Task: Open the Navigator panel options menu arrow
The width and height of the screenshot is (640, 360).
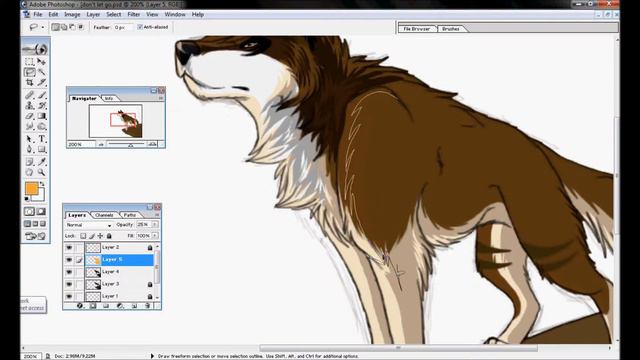Action: [161, 98]
